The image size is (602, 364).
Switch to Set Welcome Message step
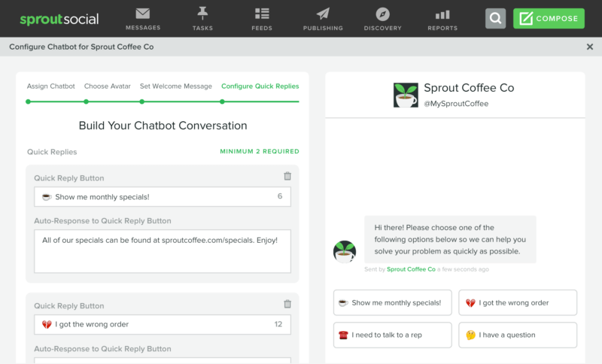point(175,86)
